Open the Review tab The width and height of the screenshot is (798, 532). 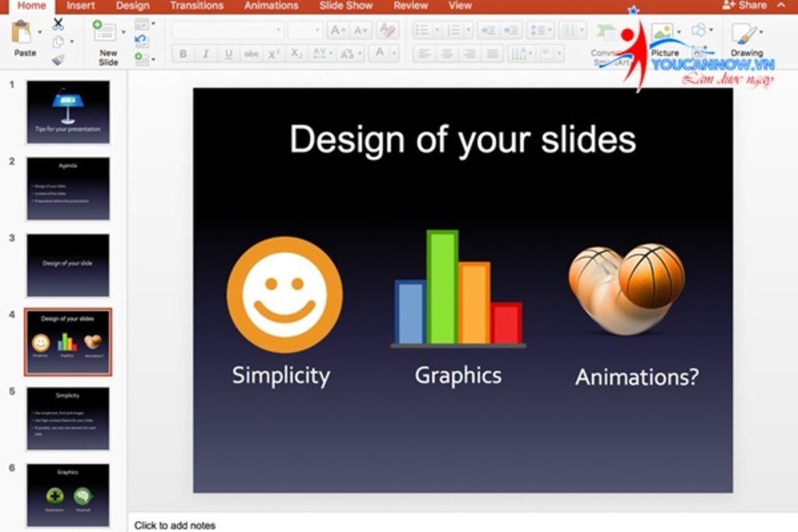pos(411,5)
